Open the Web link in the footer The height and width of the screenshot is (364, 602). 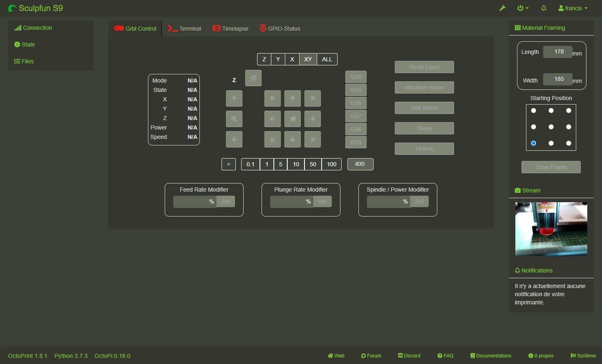(336, 356)
